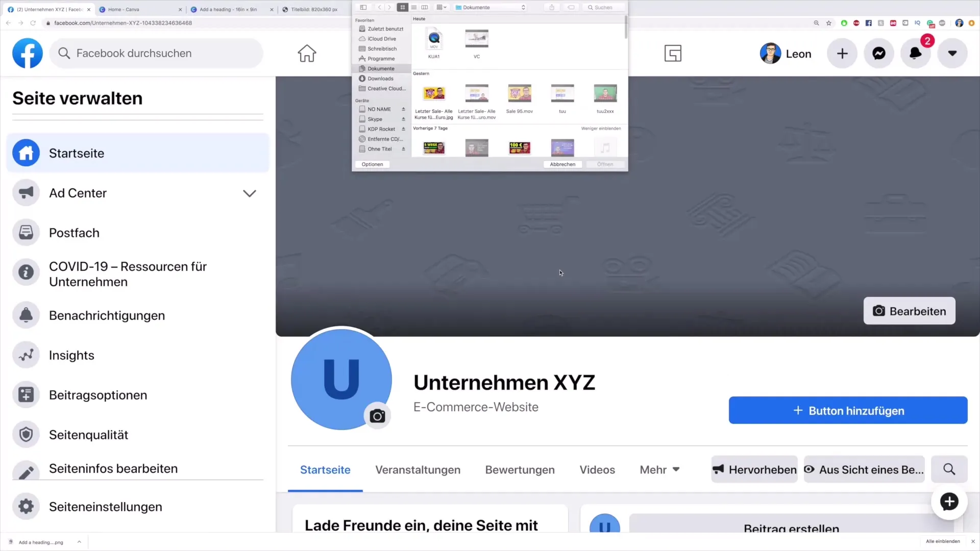Viewport: 980px width, 551px height.
Task: Click the Facebook Home icon
Action: [x=307, y=53]
